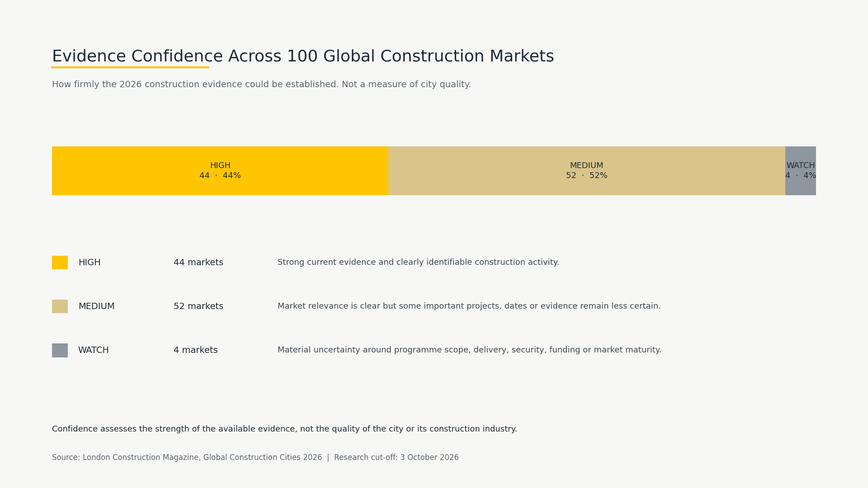The height and width of the screenshot is (488, 868).
Task: Click the chart title 'Evidence Confidence Across 100 Global Construction Markets'
Action: tap(303, 56)
